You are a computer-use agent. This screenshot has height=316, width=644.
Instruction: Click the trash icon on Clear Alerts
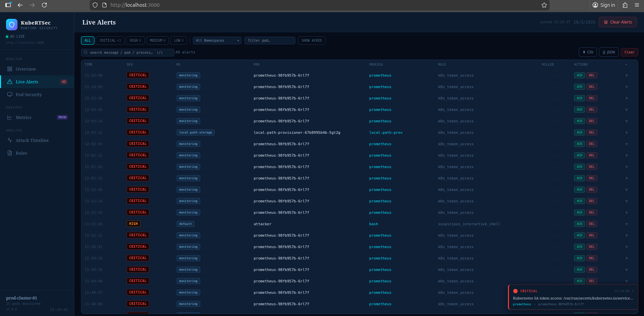[606, 22]
